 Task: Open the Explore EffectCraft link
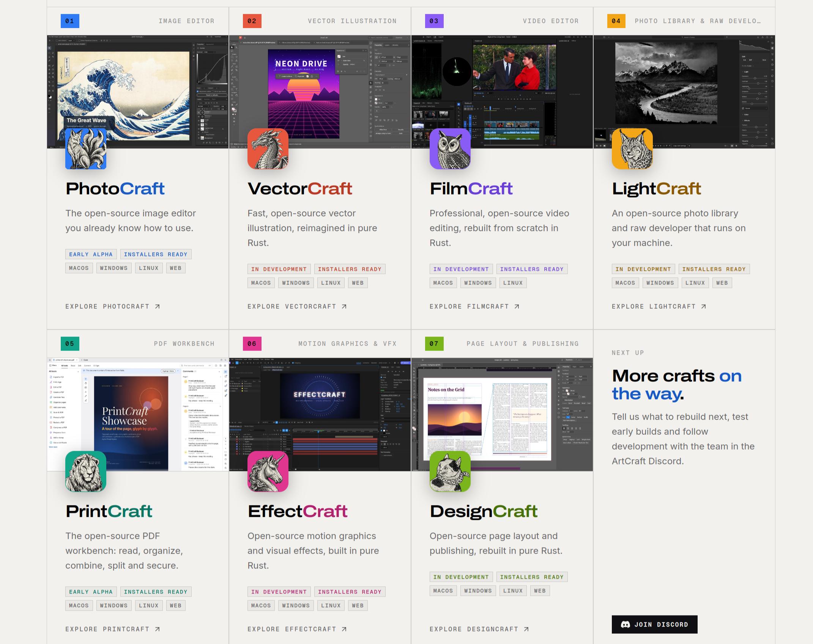pos(297,629)
